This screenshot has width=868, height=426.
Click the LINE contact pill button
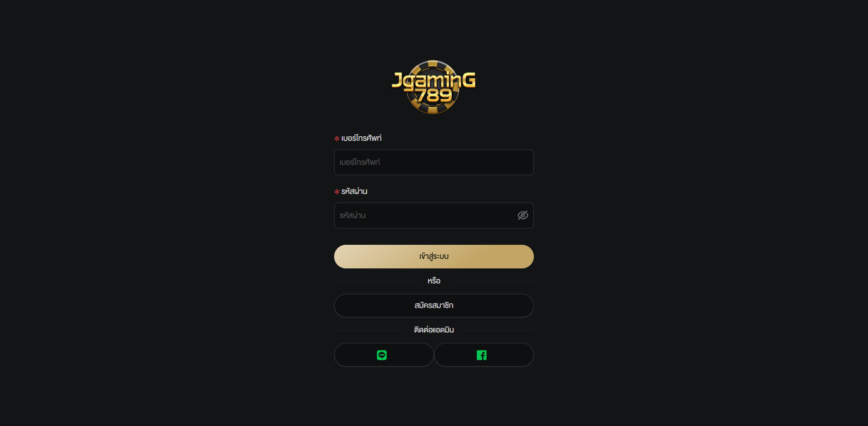pos(384,355)
